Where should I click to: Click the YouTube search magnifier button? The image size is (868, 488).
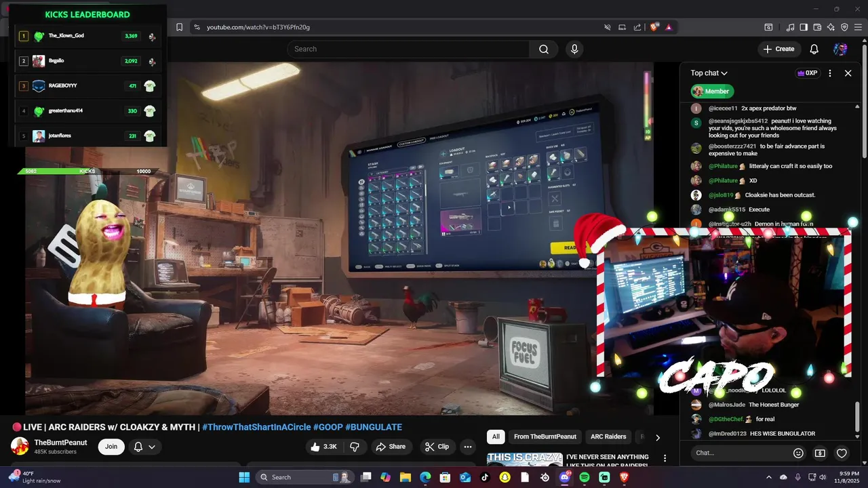tap(544, 49)
